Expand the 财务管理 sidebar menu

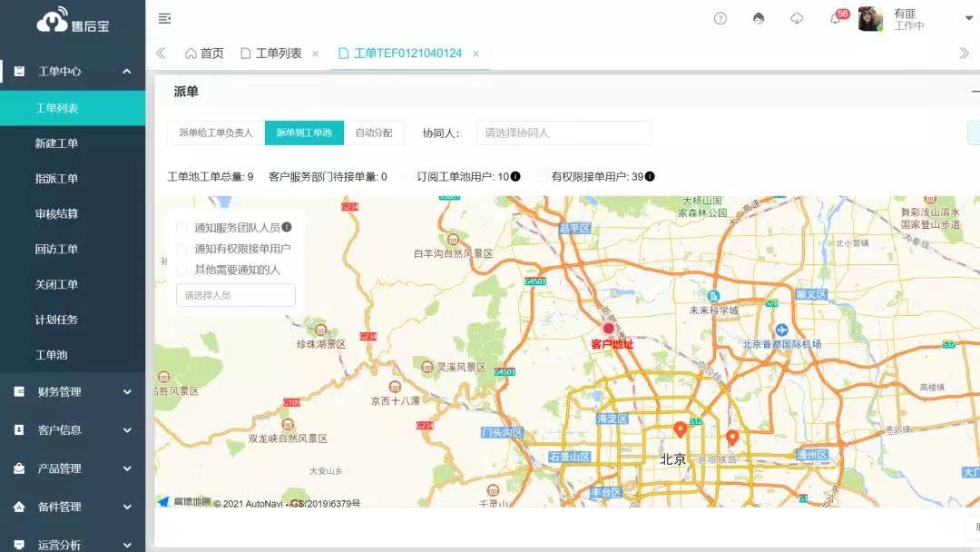[x=73, y=392]
